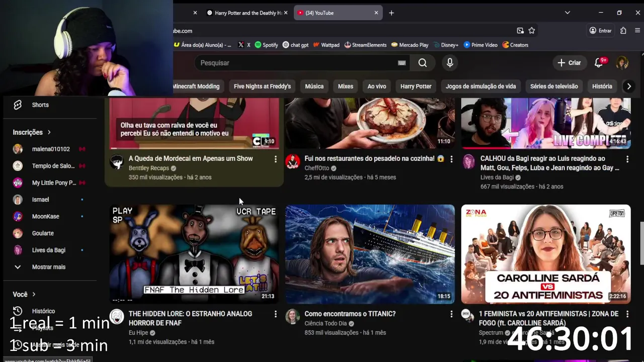Open Eu Hipe channel avatar

pos(117,316)
